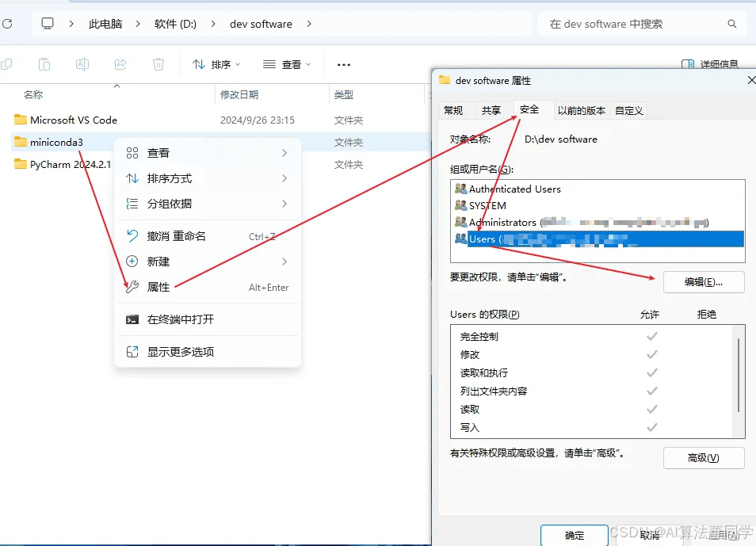Click the Authenticated Users group icon
The width and height of the screenshot is (756, 546).
(461, 189)
